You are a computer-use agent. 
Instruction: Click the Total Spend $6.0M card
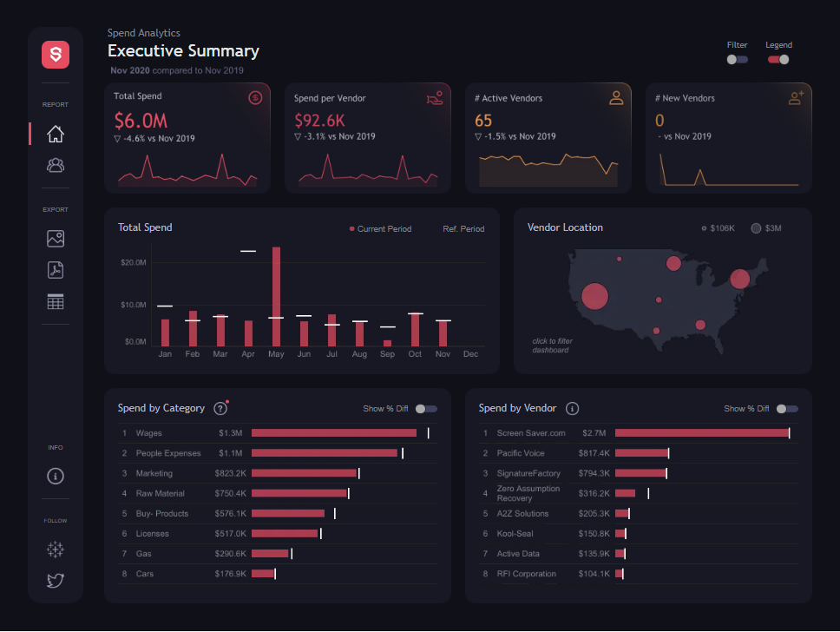pyautogui.click(x=187, y=138)
